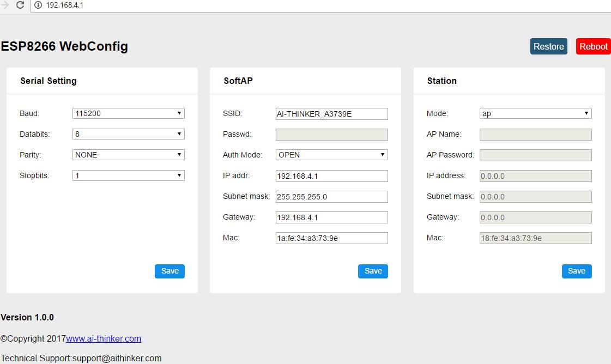Open the Databits dropdown
611x364 pixels.
[x=129, y=134]
